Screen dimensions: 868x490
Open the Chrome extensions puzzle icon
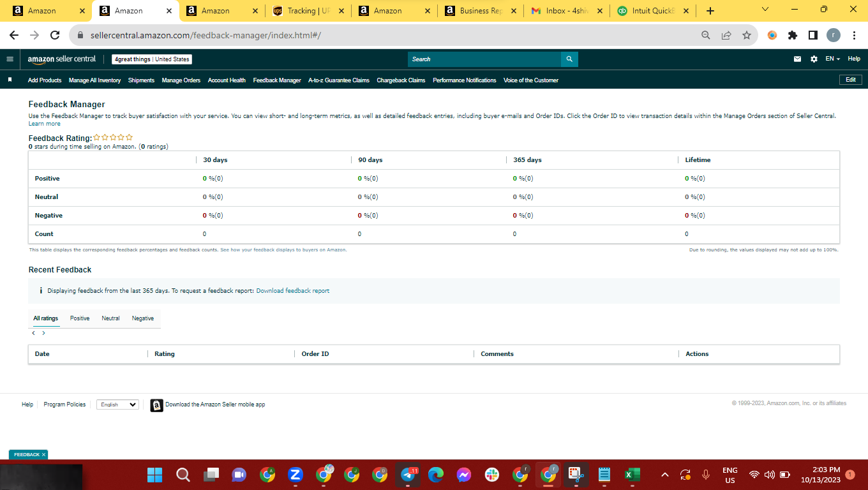click(793, 36)
